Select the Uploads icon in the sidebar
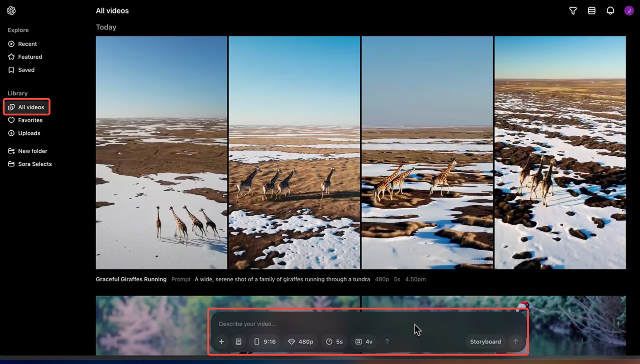The height and width of the screenshot is (364, 640). pyautogui.click(x=11, y=133)
